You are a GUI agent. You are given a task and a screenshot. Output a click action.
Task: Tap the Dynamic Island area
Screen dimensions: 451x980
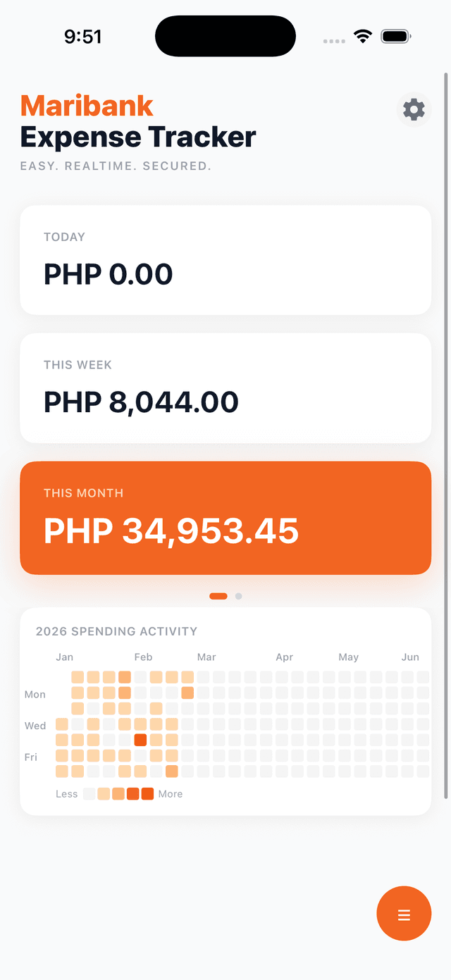[225, 35]
